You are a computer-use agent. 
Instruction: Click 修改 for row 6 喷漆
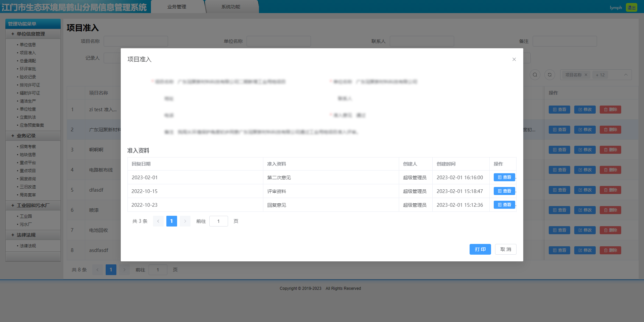pyautogui.click(x=585, y=210)
